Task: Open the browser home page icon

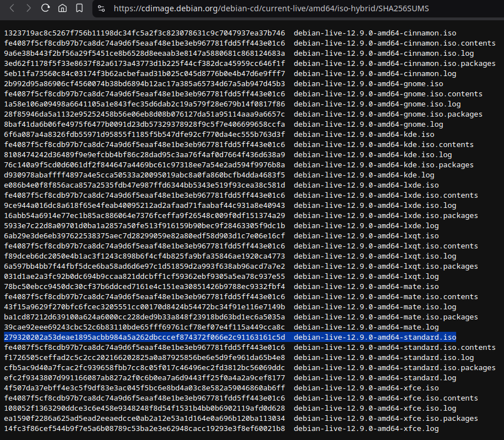Action: [63, 8]
